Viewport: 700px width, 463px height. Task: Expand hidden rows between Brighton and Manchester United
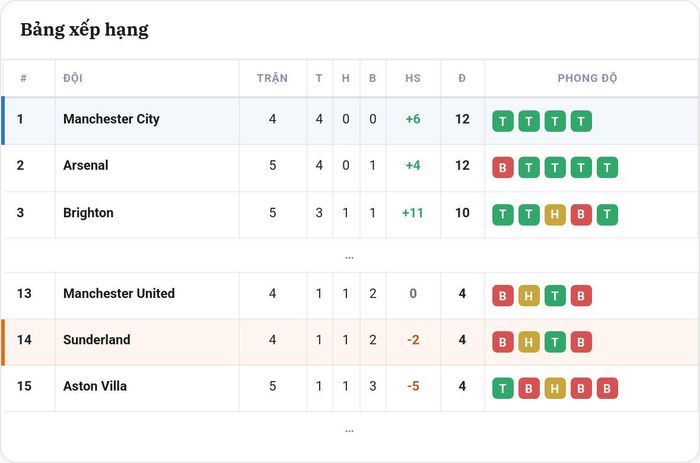(350, 257)
